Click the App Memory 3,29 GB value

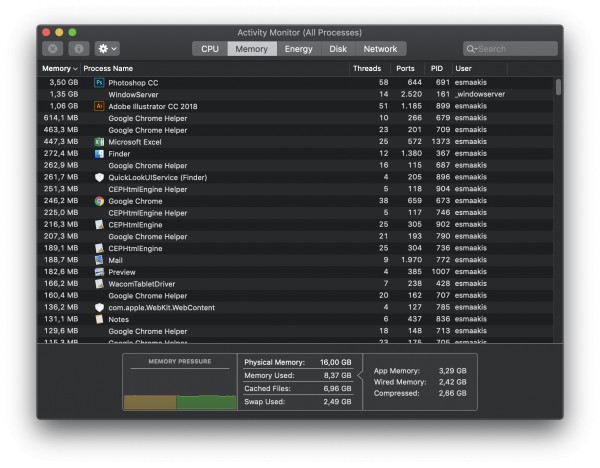453,370
